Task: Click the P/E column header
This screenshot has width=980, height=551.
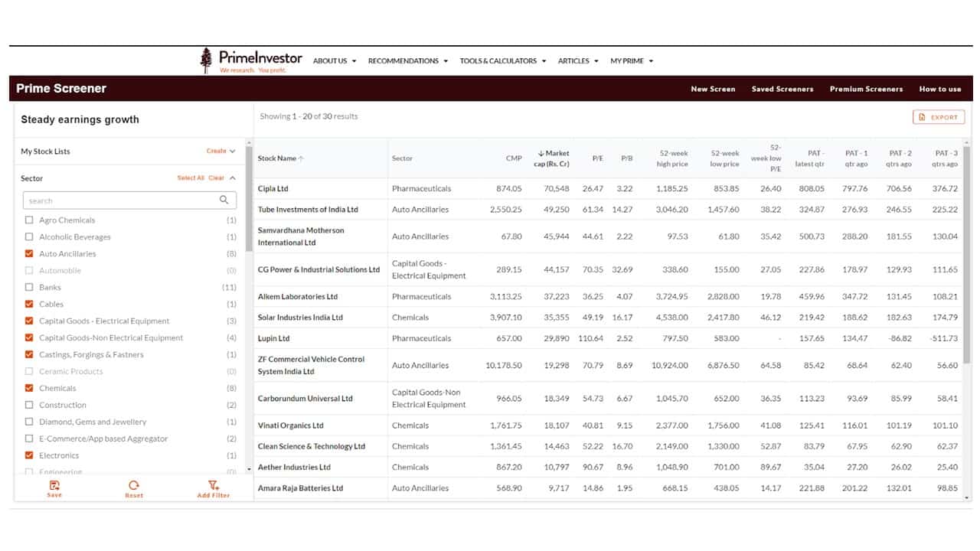Action: point(597,158)
